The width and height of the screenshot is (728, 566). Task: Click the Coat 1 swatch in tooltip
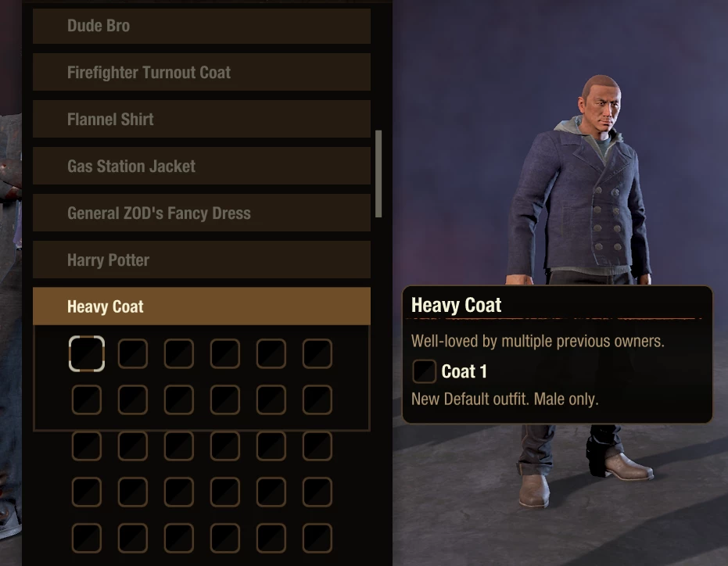424,371
